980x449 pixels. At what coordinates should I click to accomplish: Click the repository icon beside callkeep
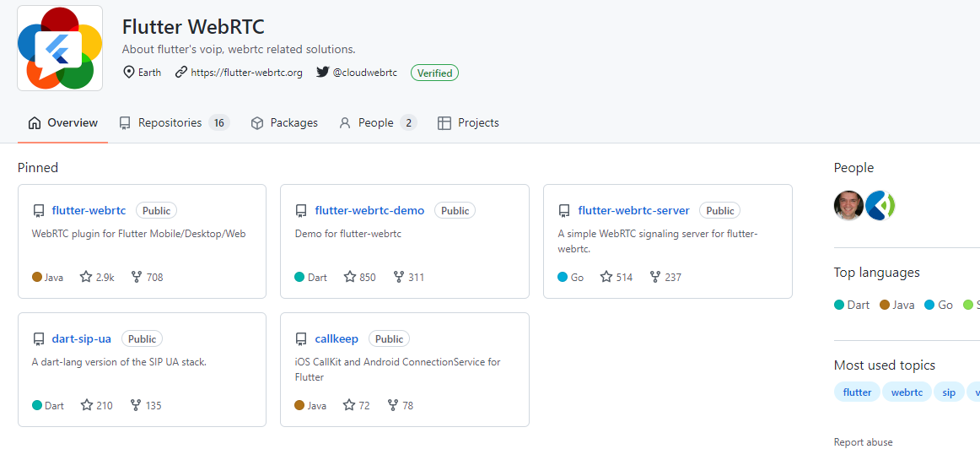coord(300,339)
